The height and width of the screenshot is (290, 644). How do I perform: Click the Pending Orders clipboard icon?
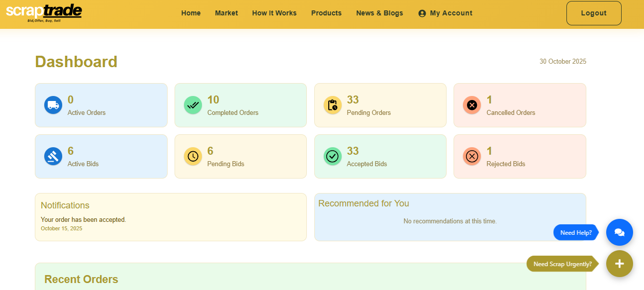coord(332,105)
